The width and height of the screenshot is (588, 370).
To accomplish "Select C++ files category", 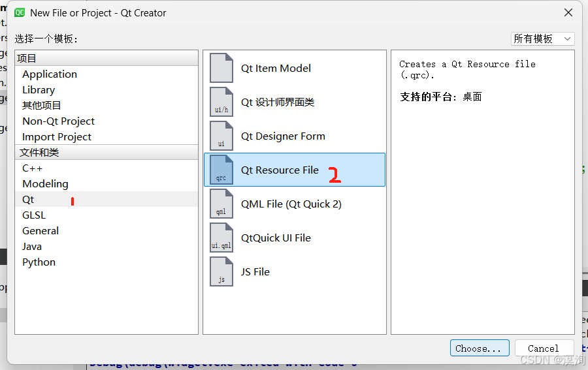I will (106, 168).
